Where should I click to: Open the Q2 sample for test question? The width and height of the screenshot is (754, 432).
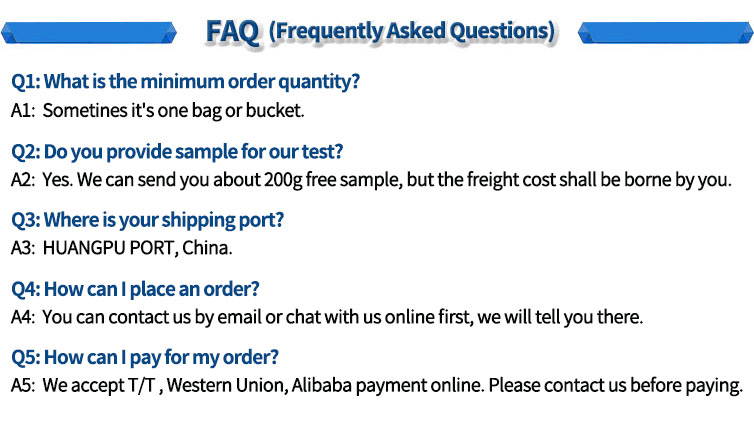177,151
